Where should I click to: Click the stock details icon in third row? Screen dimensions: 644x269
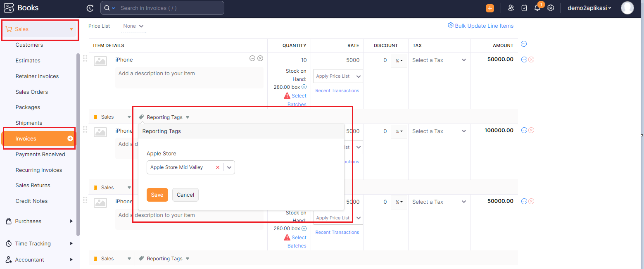[304, 229]
